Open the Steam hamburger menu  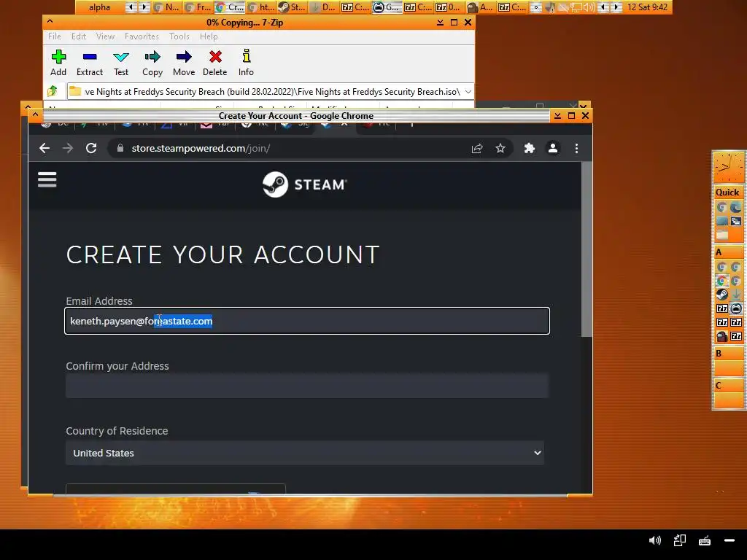point(47,179)
